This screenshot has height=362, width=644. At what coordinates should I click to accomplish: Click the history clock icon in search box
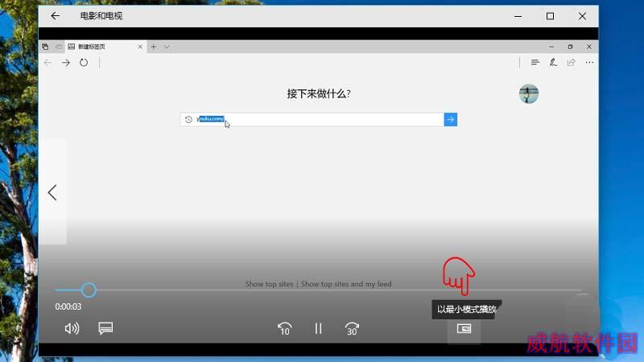[x=188, y=119]
